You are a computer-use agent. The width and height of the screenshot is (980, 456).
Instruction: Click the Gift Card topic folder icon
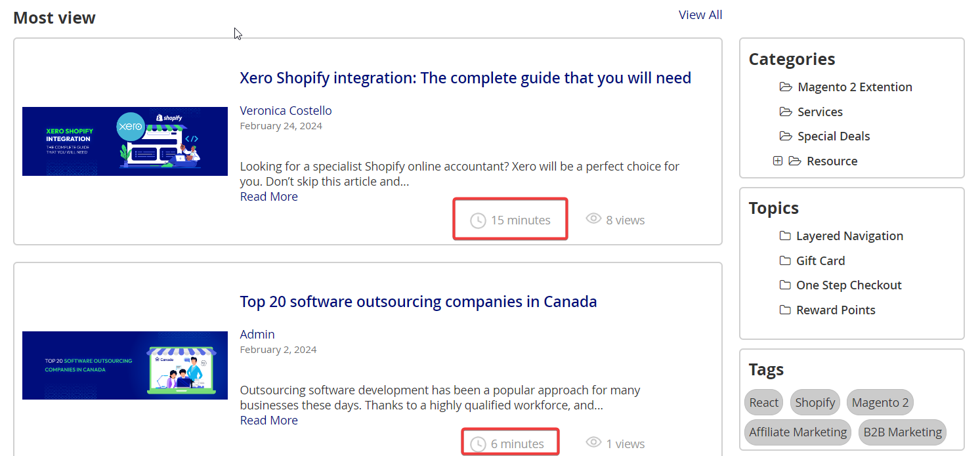coord(785,260)
